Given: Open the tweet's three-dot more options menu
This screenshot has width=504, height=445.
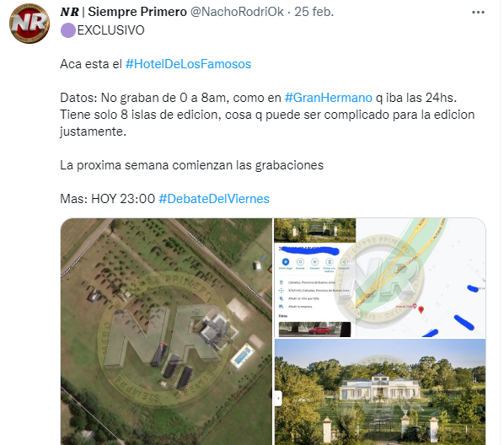Looking at the screenshot, I should 478,13.
